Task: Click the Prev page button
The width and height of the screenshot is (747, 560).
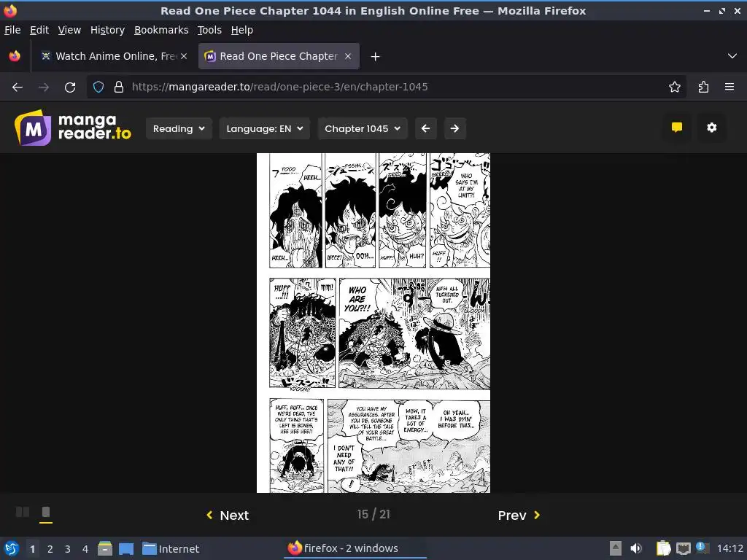Action: click(519, 516)
